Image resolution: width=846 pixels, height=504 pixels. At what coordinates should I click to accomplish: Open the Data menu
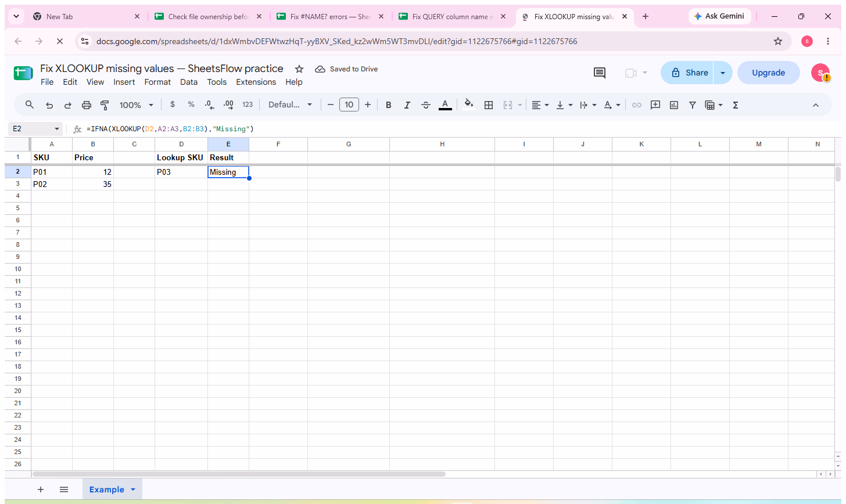(189, 82)
